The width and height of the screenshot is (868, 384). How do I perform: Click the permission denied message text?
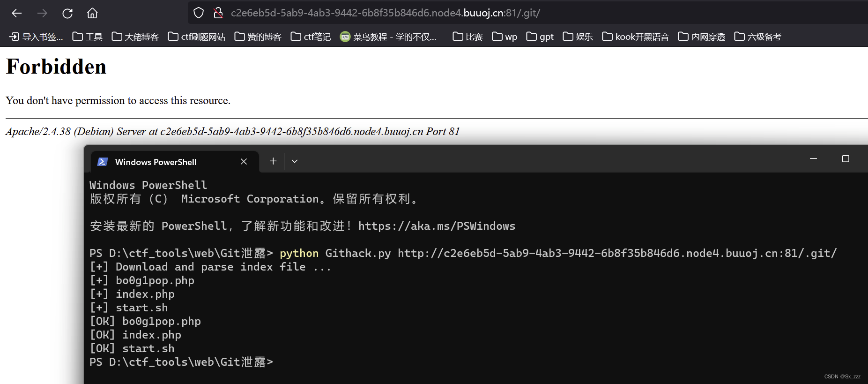point(118,100)
